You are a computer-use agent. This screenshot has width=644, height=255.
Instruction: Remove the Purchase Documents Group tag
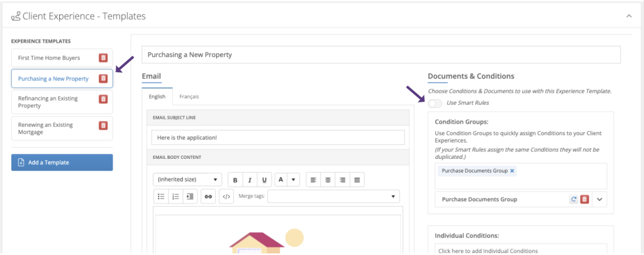coord(512,171)
